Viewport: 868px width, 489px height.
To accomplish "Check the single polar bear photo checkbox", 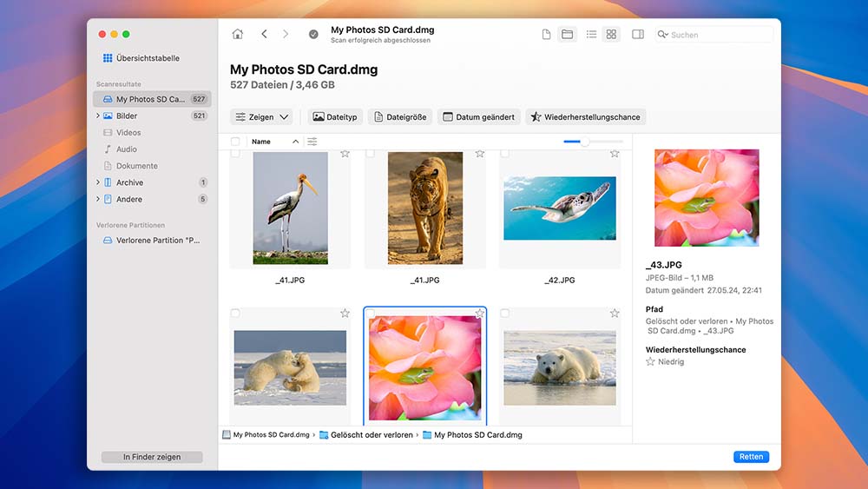I will 505,314.
